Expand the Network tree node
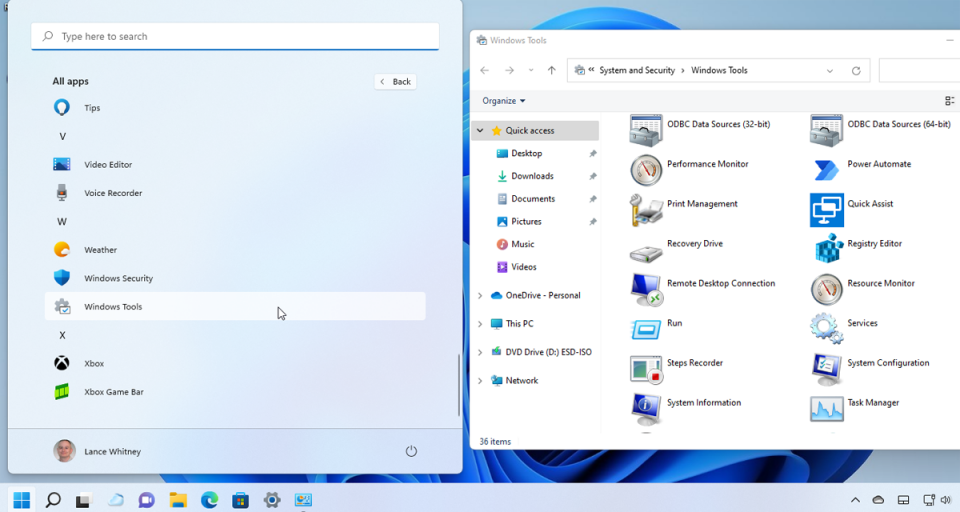 (480, 380)
